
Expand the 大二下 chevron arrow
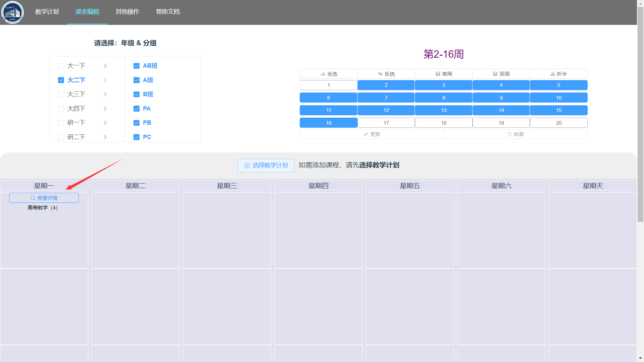pos(105,80)
